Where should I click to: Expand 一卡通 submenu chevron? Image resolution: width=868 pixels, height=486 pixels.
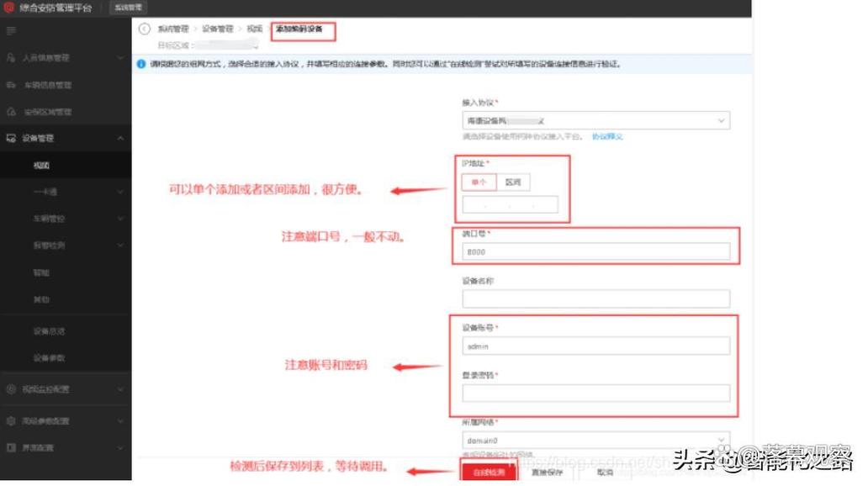point(120,192)
